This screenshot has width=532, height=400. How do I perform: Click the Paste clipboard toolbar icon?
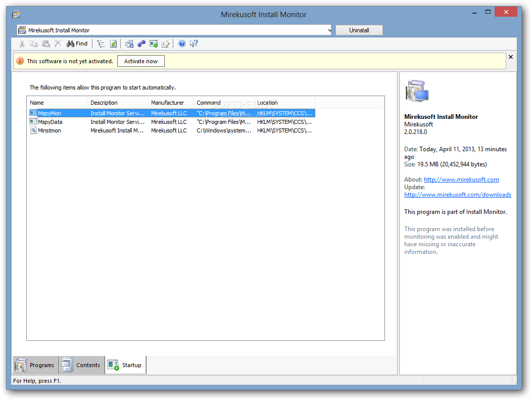point(46,44)
